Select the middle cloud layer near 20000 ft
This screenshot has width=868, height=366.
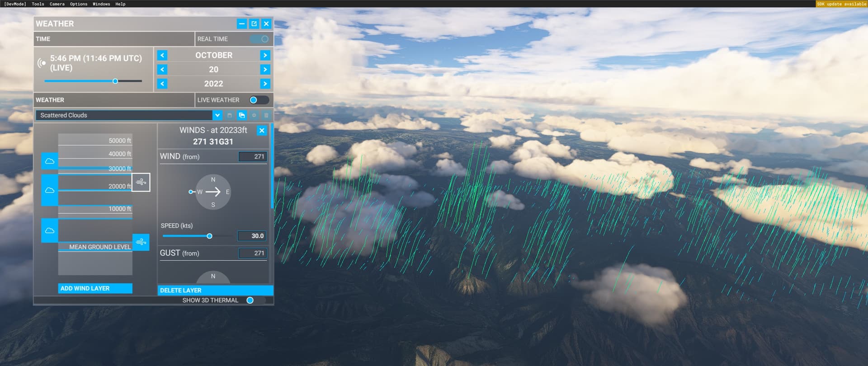(x=50, y=190)
